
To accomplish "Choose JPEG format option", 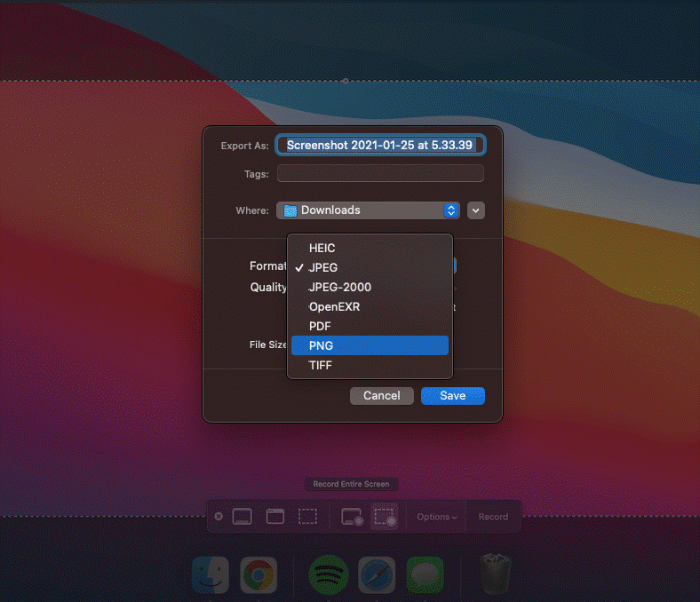I will coord(370,268).
